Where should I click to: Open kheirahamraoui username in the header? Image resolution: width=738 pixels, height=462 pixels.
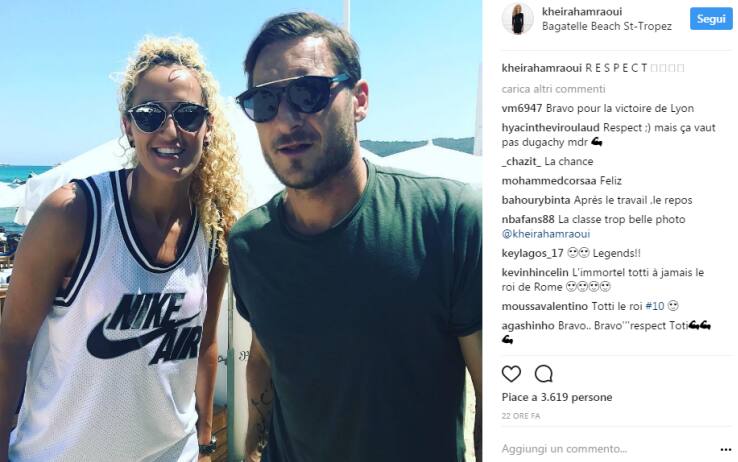point(582,11)
